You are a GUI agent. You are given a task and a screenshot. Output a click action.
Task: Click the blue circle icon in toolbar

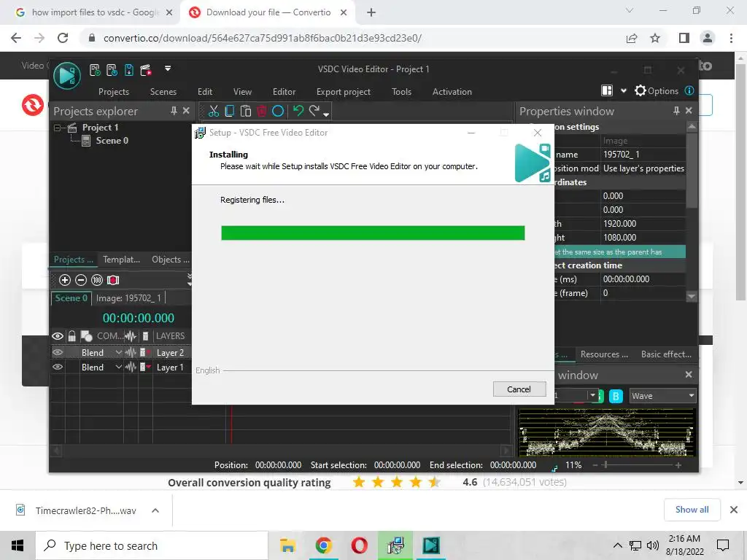click(x=278, y=112)
